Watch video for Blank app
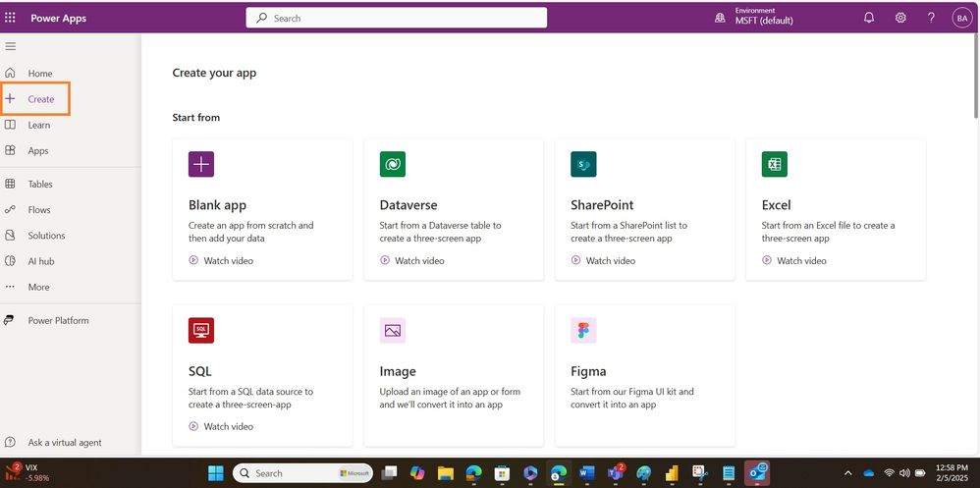 221,260
